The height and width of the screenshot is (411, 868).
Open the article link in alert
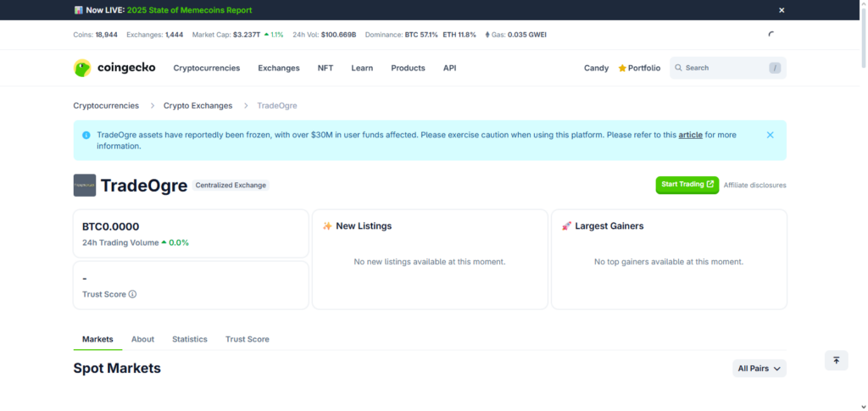pyautogui.click(x=690, y=135)
